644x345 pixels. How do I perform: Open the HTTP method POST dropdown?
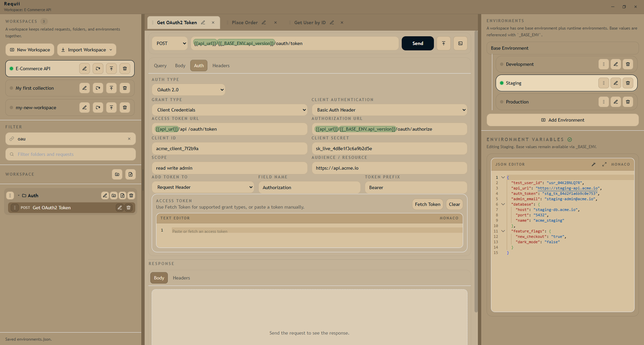pos(170,43)
